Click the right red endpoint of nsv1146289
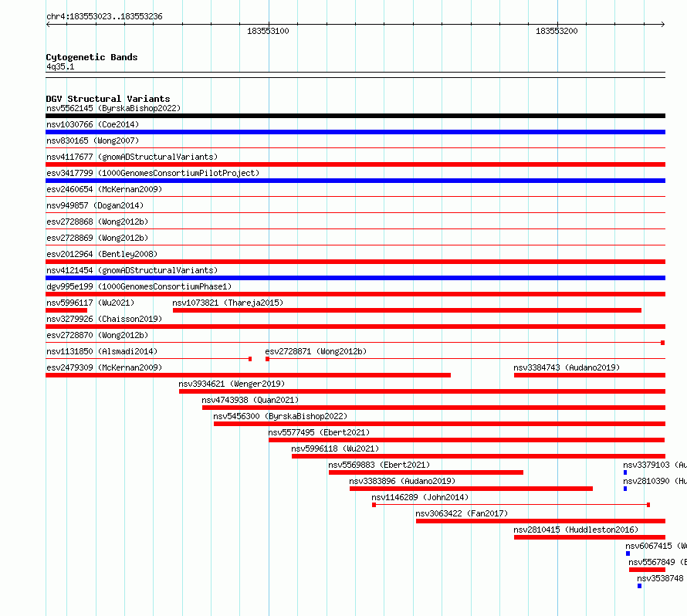687x616 pixels. tap(648, 505)
